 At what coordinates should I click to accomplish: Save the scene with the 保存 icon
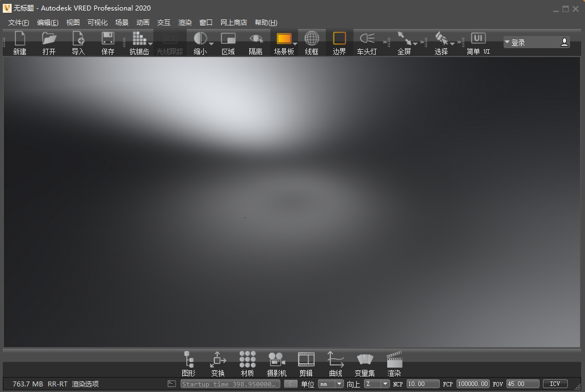tap(108, 39)
